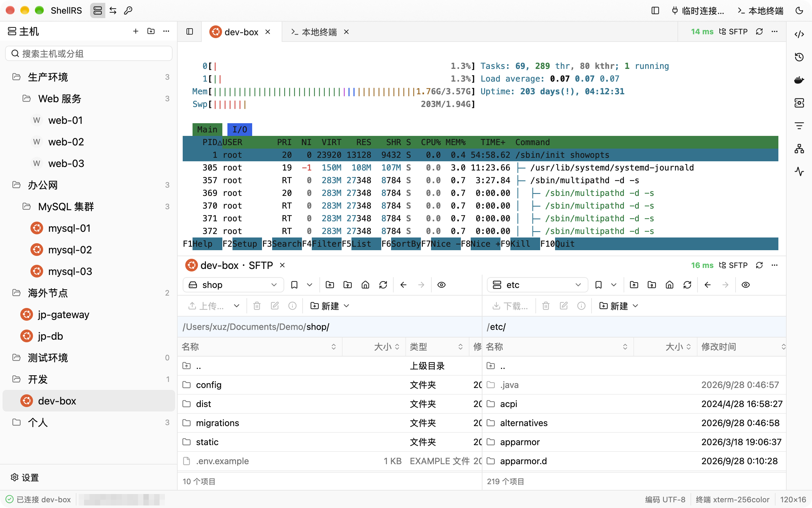The image size is (812, 508).
Task: Toggle hidden files eye in shop pane
Action: click(x=442, y=285)
